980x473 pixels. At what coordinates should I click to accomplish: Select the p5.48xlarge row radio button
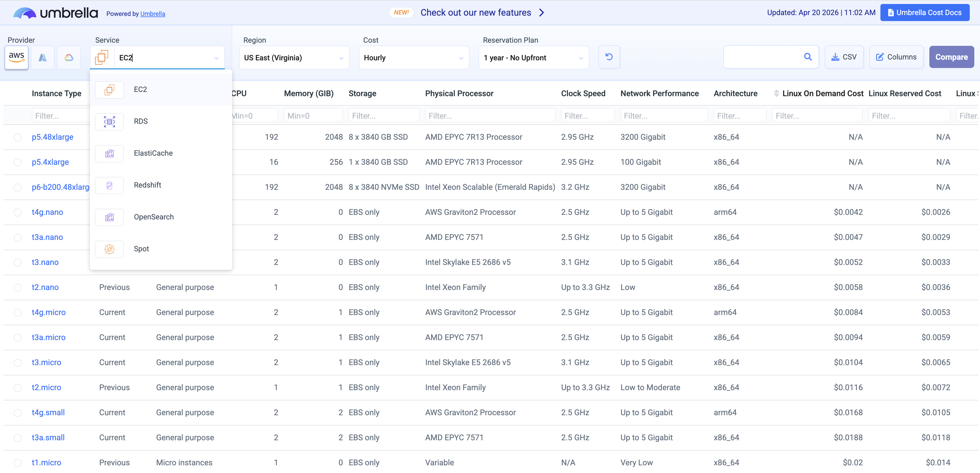[x=18, y=137]
